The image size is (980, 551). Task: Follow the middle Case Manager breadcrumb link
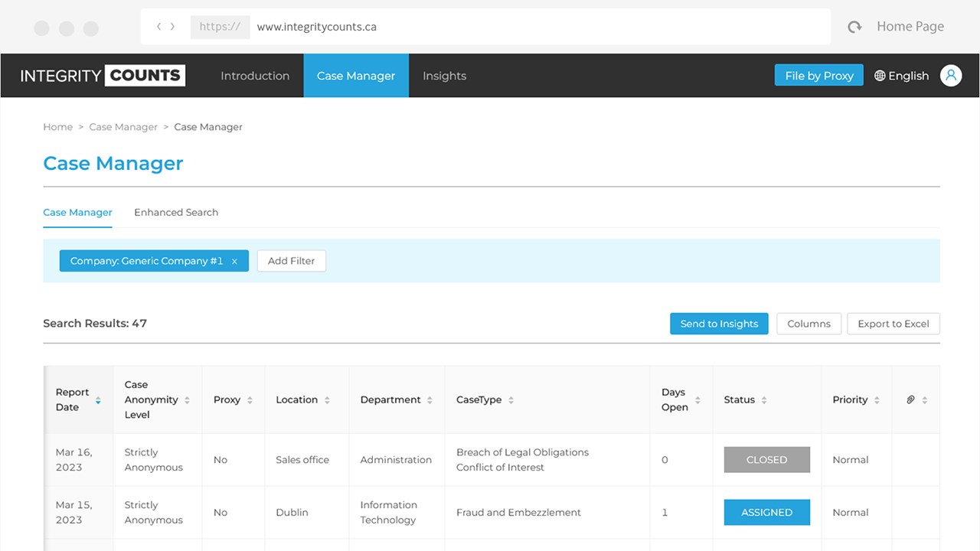pos(123,127)
